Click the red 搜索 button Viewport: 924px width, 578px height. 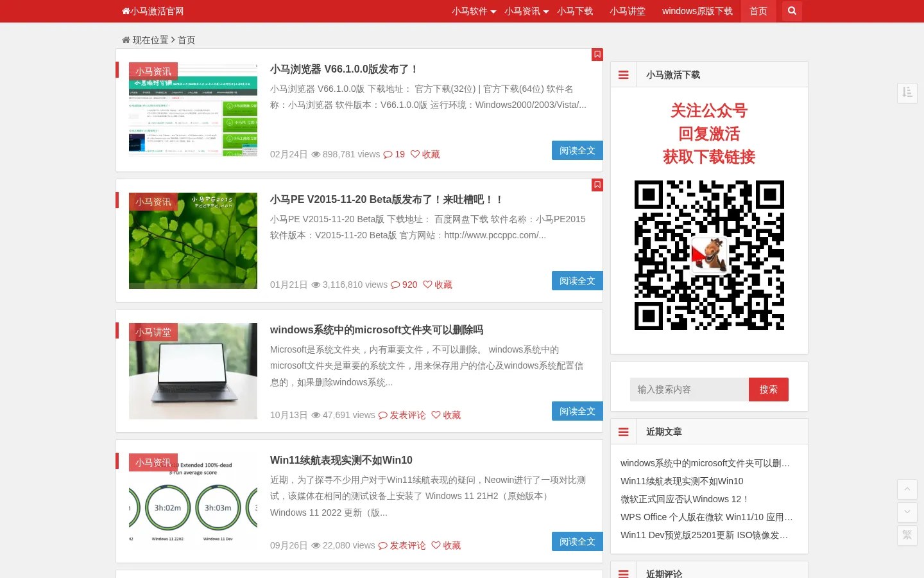(769, 389)
